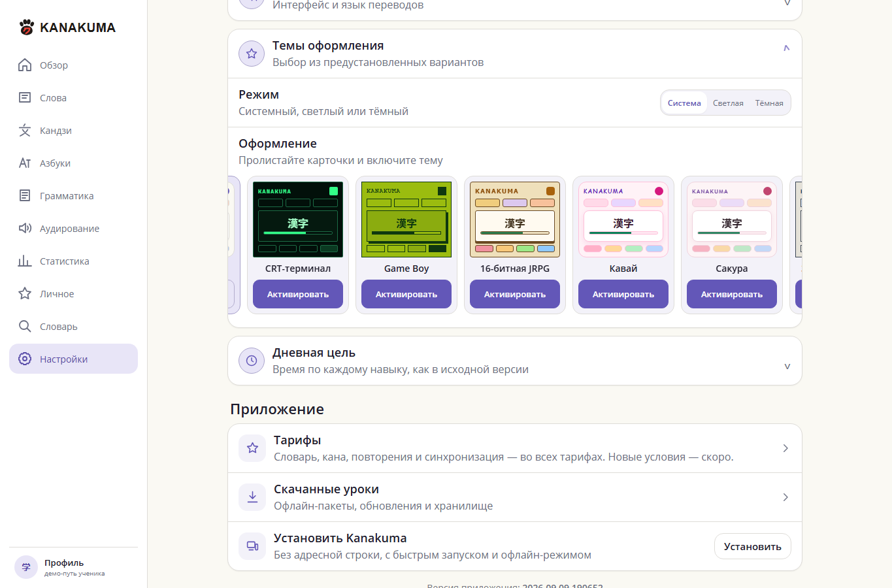The width and height of the screenshot is (892, 588).
Task: Click the Установить button
Action: tap(753, 547)
